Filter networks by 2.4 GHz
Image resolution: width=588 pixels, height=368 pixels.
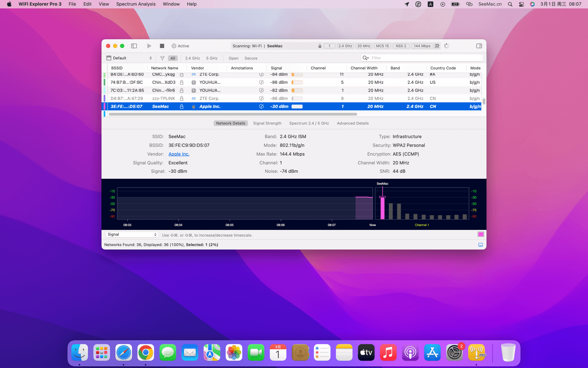tap(192, 58)
